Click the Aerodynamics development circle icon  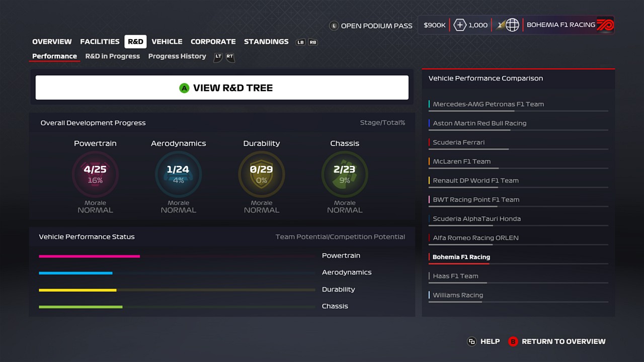click(x=178, y=174)
